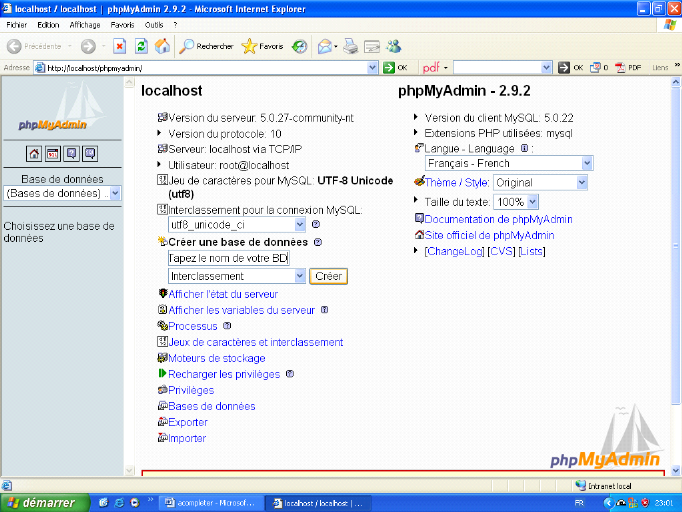This screenshot has width=682, height=512.
Task: Open the Français - French language dropdown
Action: pos(509,164)
